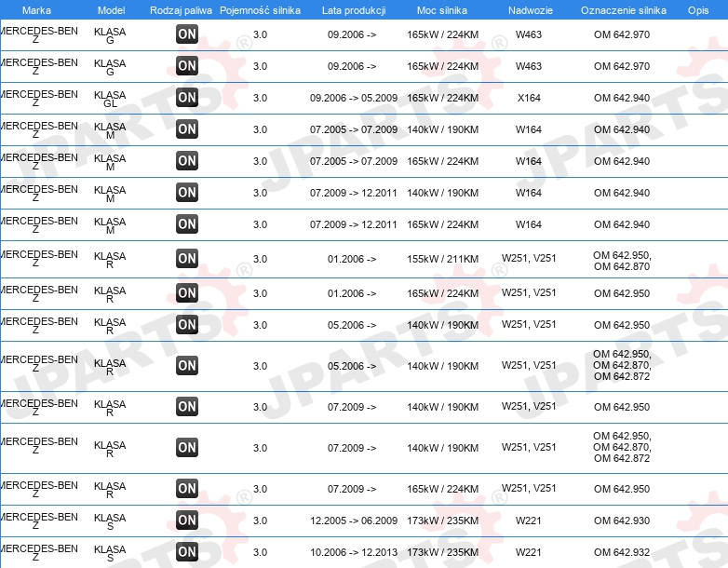728x568 pixels.
Task: Click ON icon for KLASA M 07.2009 140kW row
Action: tap(187, 192)
